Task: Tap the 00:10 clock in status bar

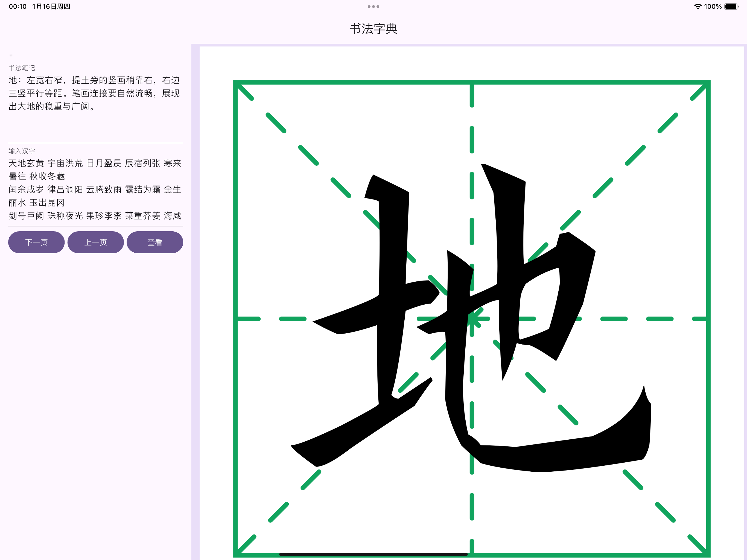Action: pyautogui.click(x=17, y=6)
